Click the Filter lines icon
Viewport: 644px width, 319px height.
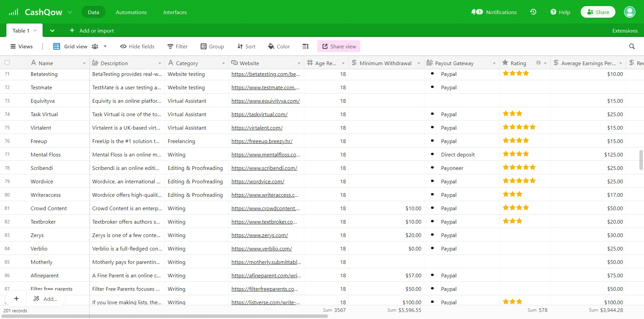click(x=170, y=46)
